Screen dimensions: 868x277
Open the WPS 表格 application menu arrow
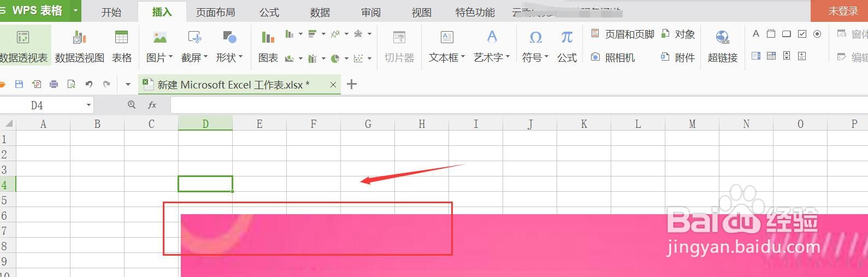tap(76, 10)
